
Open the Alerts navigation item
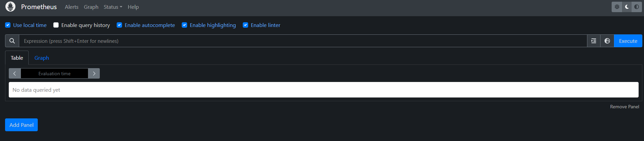[x=71, y=7]
